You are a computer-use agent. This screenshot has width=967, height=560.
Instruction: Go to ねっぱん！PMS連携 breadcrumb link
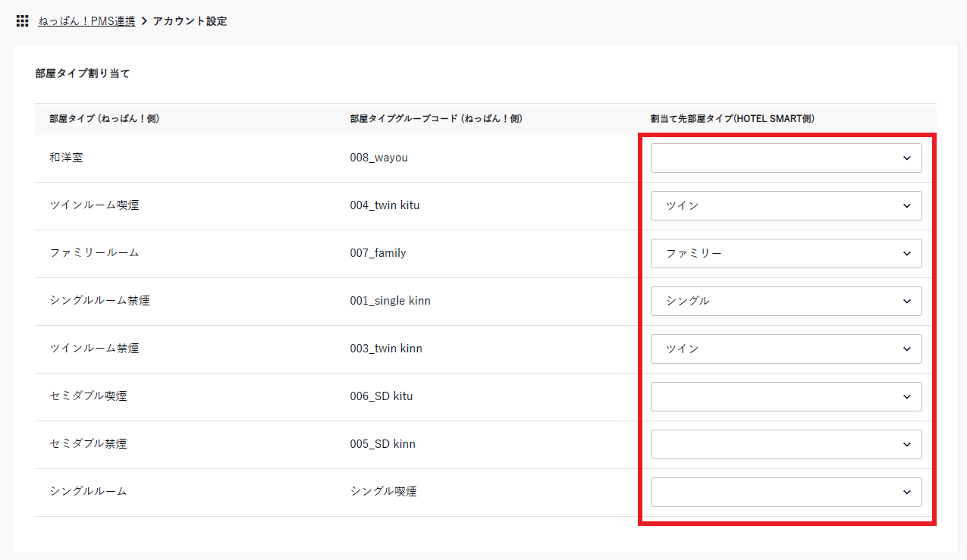(x=86, y=21)
